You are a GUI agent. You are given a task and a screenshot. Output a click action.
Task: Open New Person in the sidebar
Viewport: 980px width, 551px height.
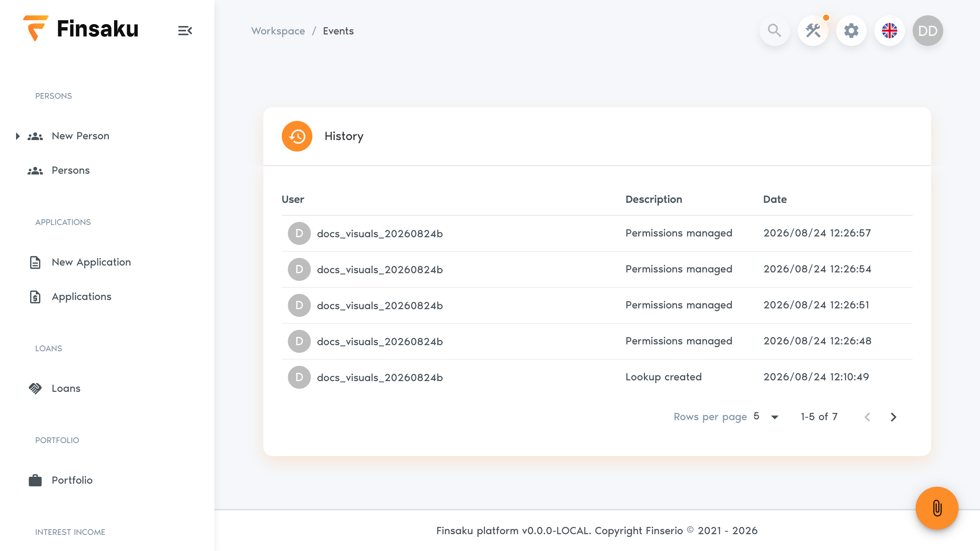click(80, 136)
